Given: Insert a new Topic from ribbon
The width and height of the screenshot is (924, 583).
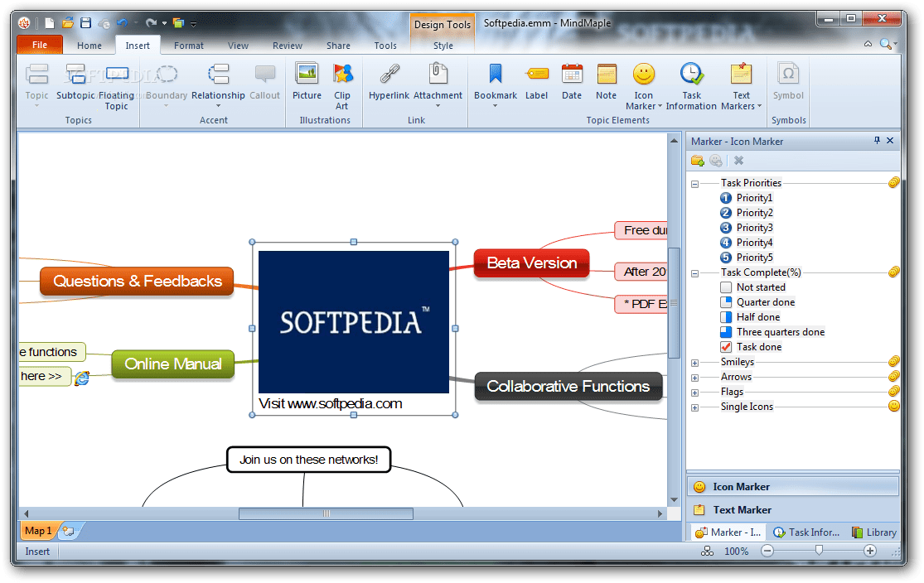Looking at the screenshot, I should [x=36, y=85].
